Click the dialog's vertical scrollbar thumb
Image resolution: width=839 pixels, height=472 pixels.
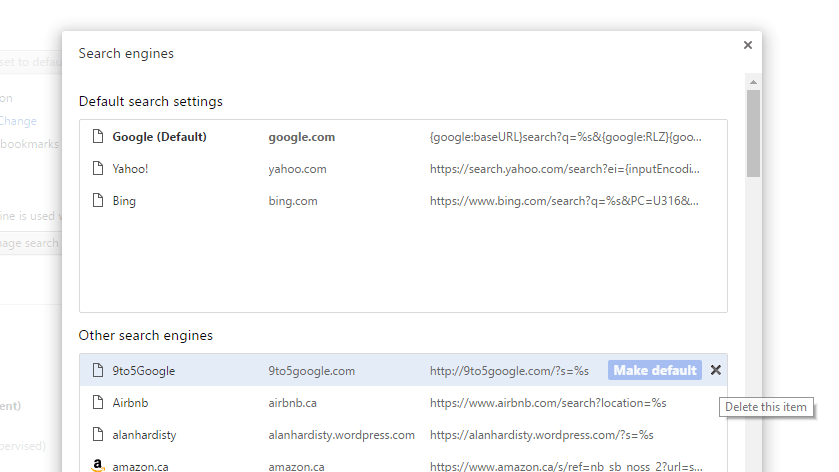[x=753, y=133]
